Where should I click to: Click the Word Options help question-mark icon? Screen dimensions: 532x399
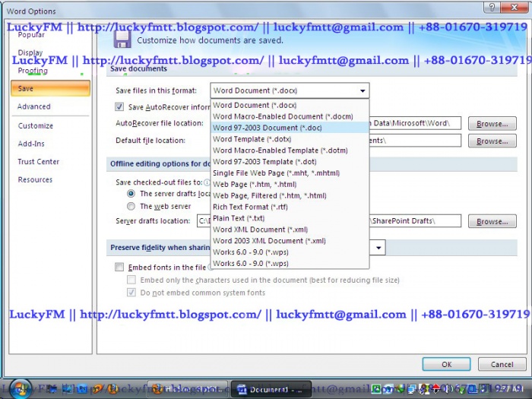point(492,7)
